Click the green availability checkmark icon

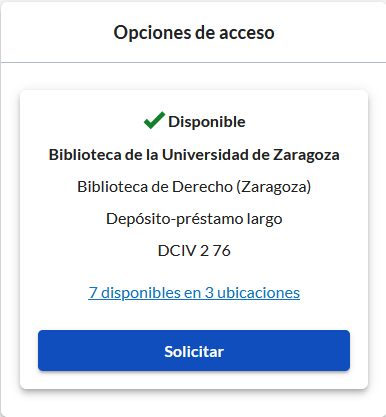pos(154,120)
